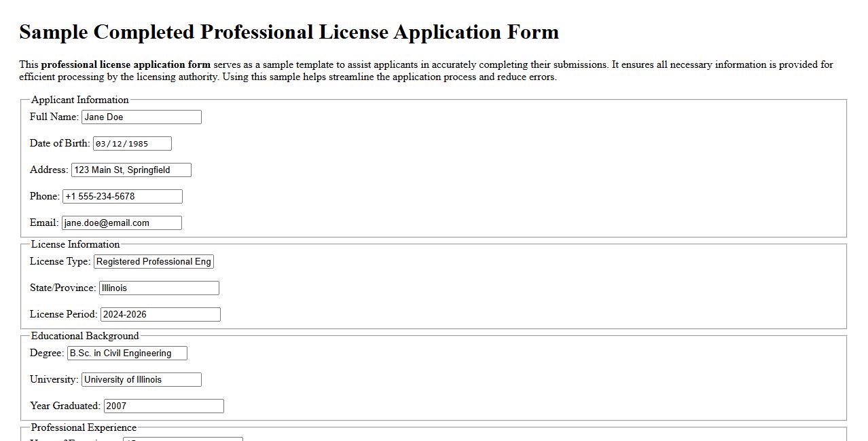Click the Email input showing jane.doe@email.com
This screenshot has height=441, width=868.
(121, 223)
